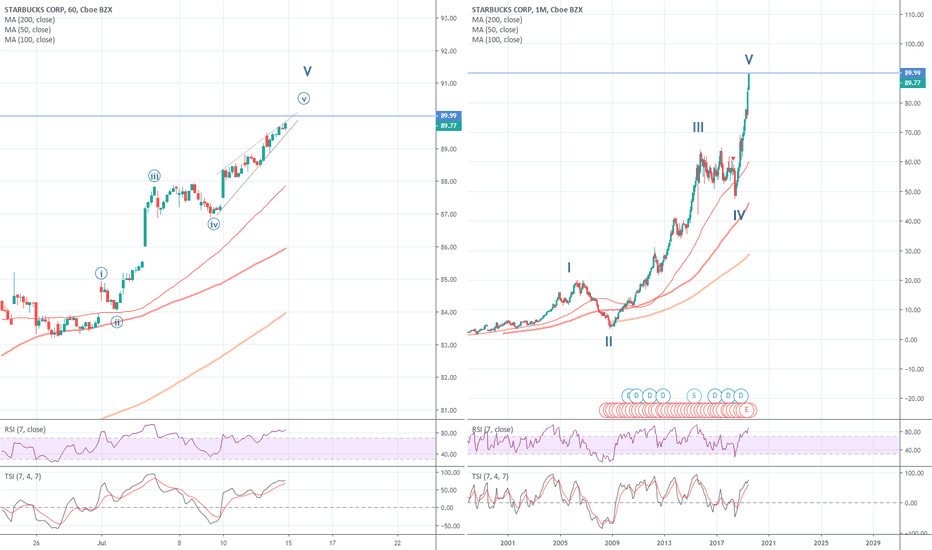Click MA (200, close) legend in monthly chart

[x=498, y=20]
